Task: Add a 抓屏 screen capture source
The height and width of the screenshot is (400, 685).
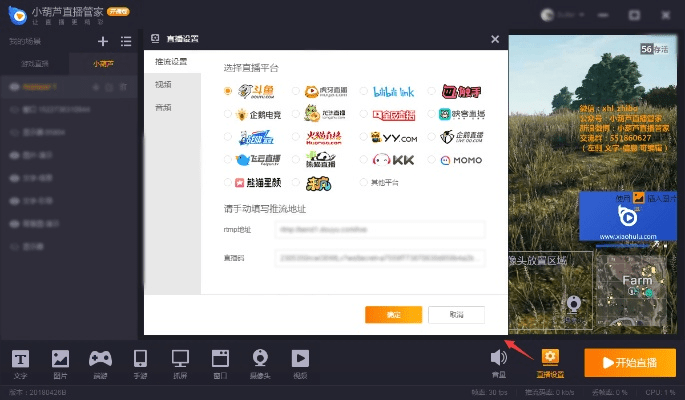Action: point(180,364)
